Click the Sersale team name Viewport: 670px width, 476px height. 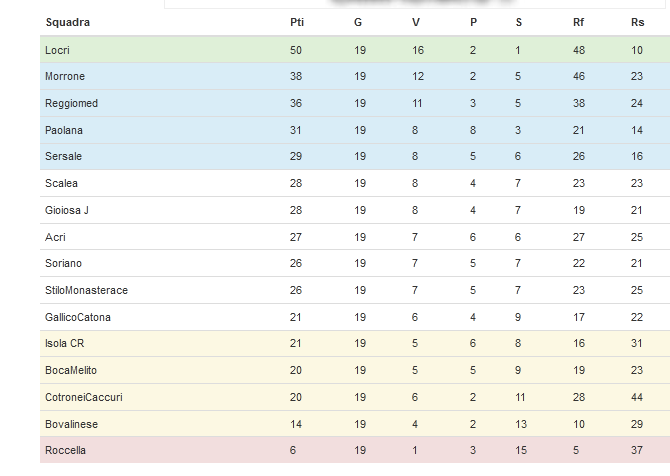tap(63, 156)
